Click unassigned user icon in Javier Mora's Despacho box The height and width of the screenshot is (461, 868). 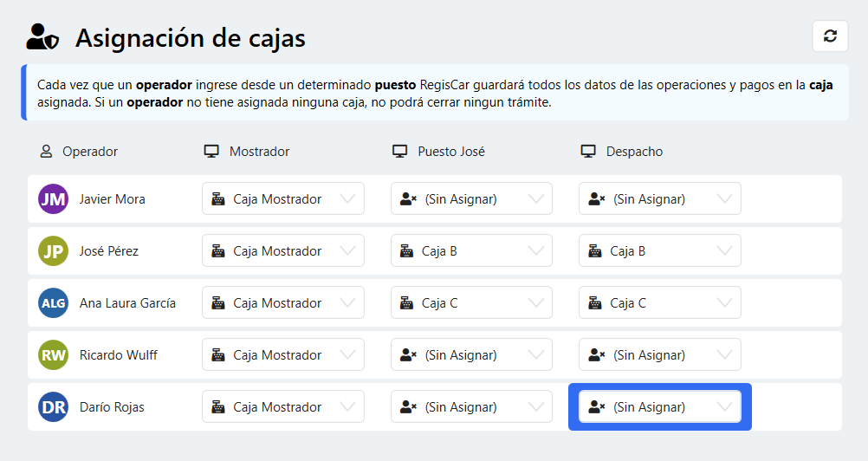coord(596,199)
